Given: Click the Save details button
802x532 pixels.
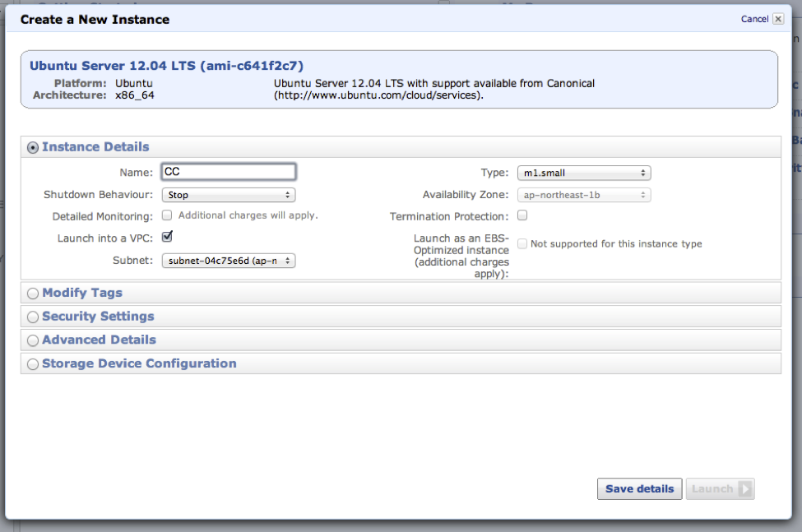Looking at the screenshot, I should [639, 489].
